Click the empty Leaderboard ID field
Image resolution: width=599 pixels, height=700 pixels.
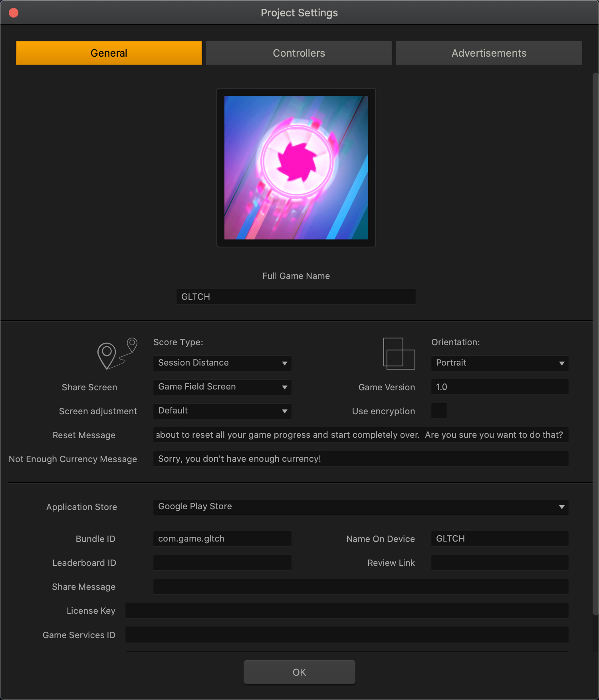tap(222, 562)
